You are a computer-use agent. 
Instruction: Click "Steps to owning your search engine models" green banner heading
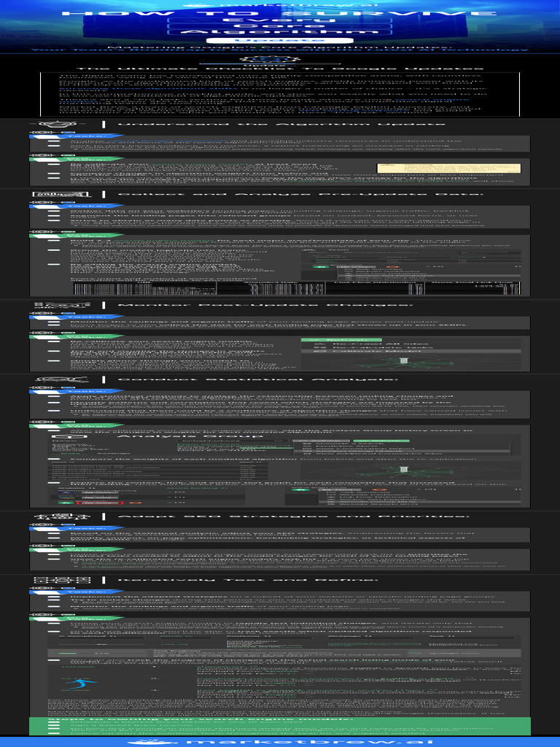pyautogui.click(x=200, y=719)
